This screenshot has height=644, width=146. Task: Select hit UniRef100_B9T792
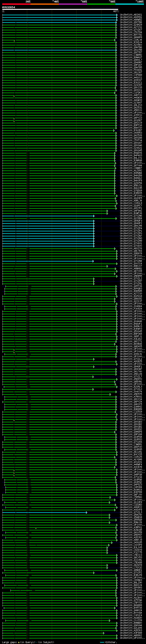click(131, 35)
